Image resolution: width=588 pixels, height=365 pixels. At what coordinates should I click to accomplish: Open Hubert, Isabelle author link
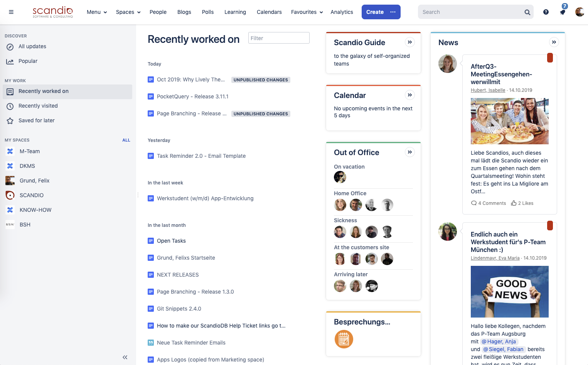click(488, 90)
